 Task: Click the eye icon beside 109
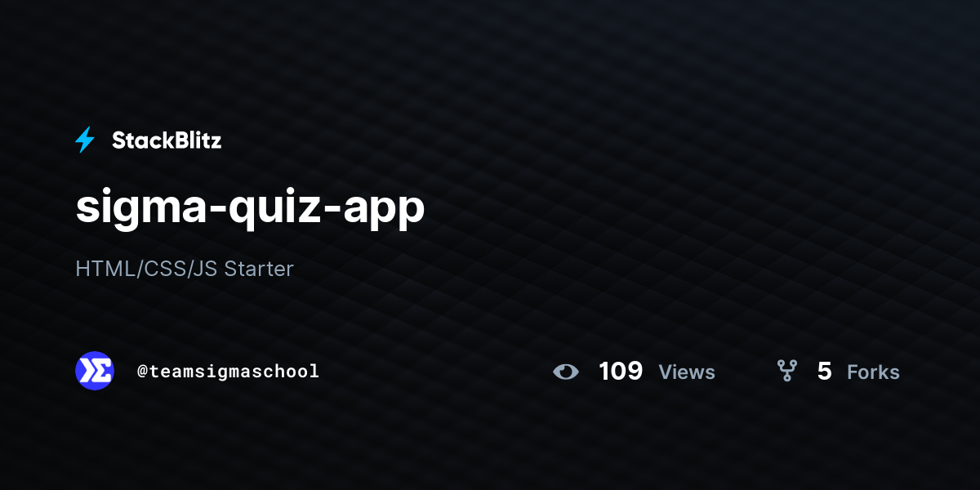pos(565,372)
